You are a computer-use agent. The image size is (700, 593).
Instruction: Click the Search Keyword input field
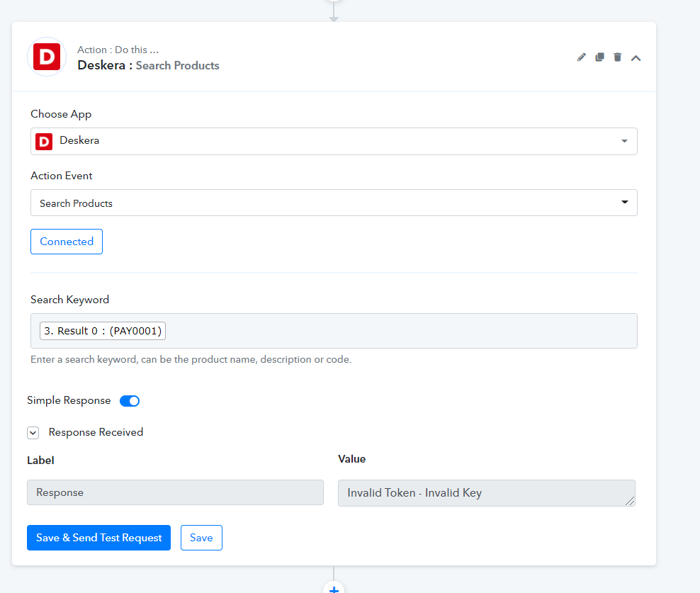[x=334, y=331]
